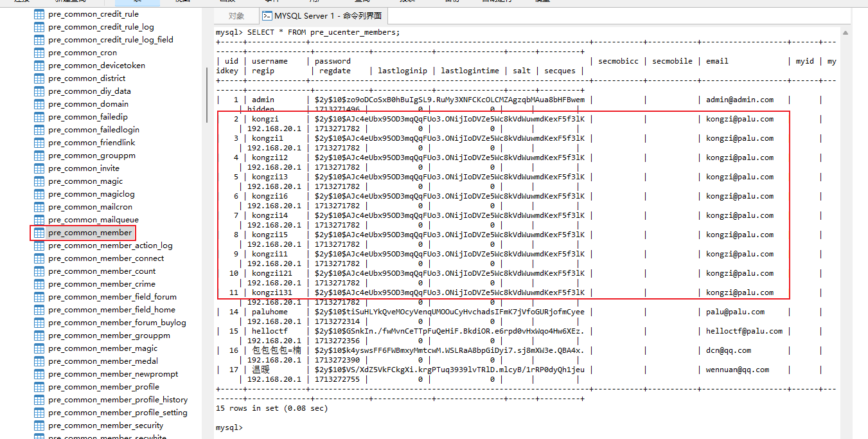Click the table icon next to pre_common_district
868x439 pixels.
coord(39,78)
